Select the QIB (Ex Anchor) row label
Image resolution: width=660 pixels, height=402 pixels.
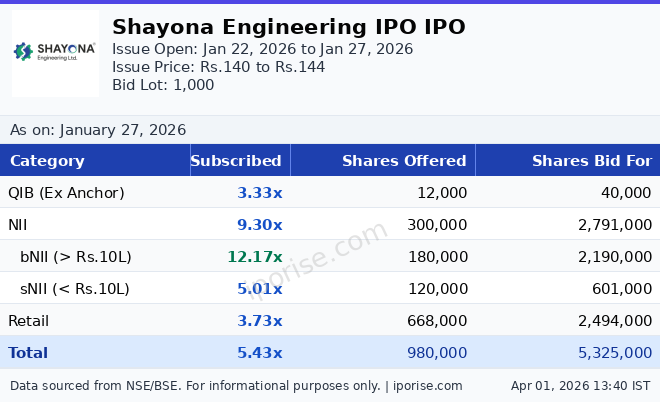click(66, 193)
